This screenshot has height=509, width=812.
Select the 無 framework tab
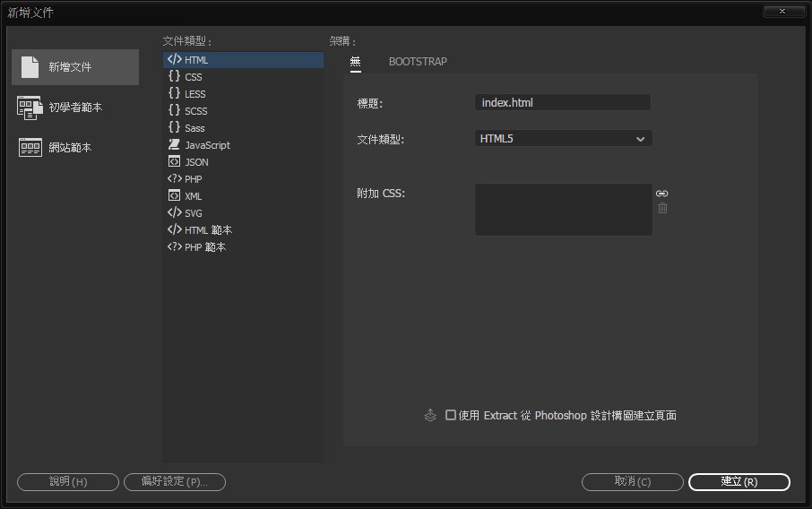[x=355, y=62]
